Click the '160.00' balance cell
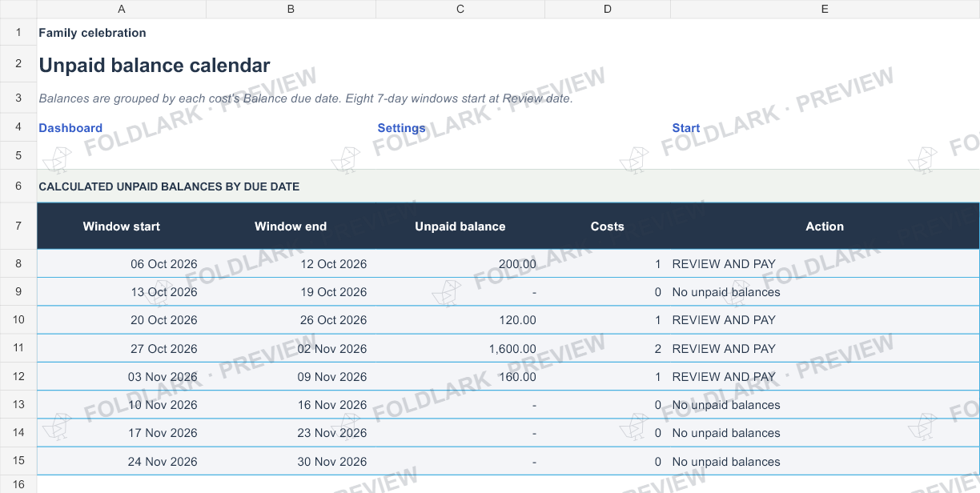This screenshot has height=493, width=980. (x=460, y=376)
